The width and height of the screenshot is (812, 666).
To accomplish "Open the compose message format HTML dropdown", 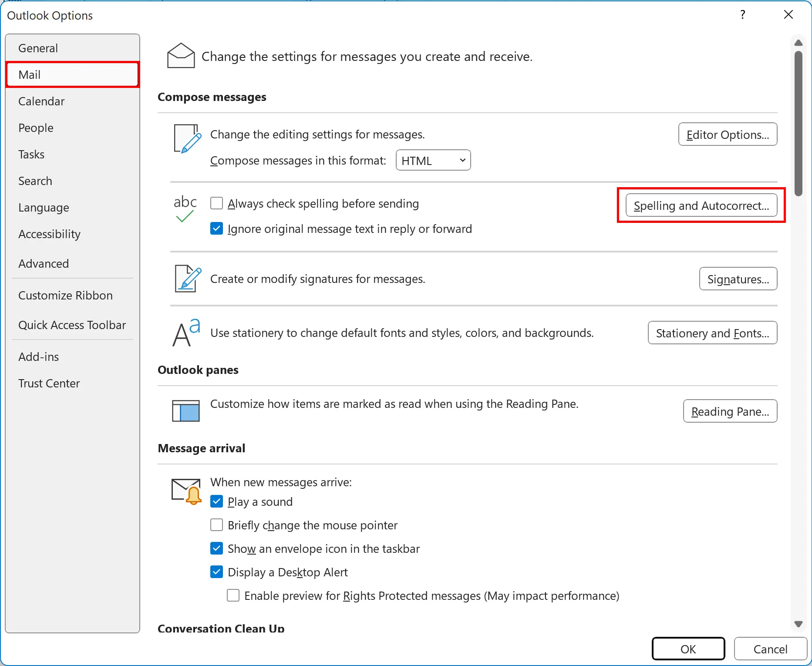I will click(x=433, y=160).
